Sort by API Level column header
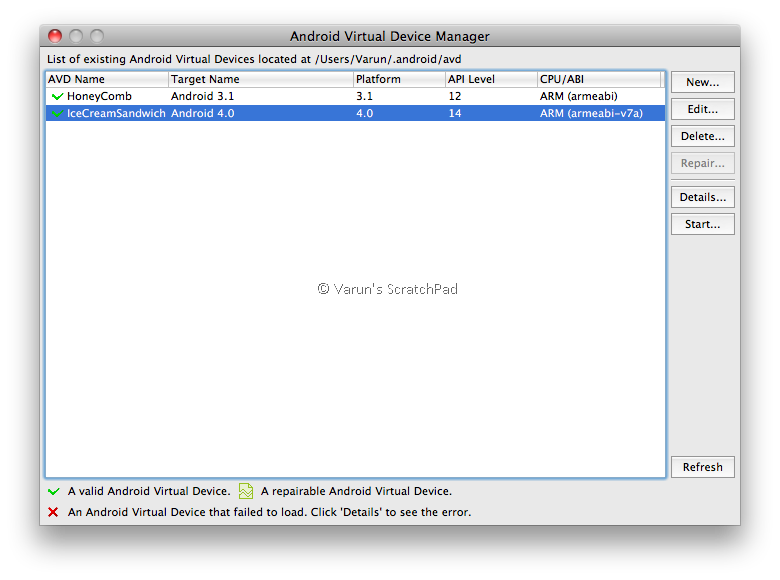Image resolution: width=780 pixels, height=580 pixels. point(491,79)
